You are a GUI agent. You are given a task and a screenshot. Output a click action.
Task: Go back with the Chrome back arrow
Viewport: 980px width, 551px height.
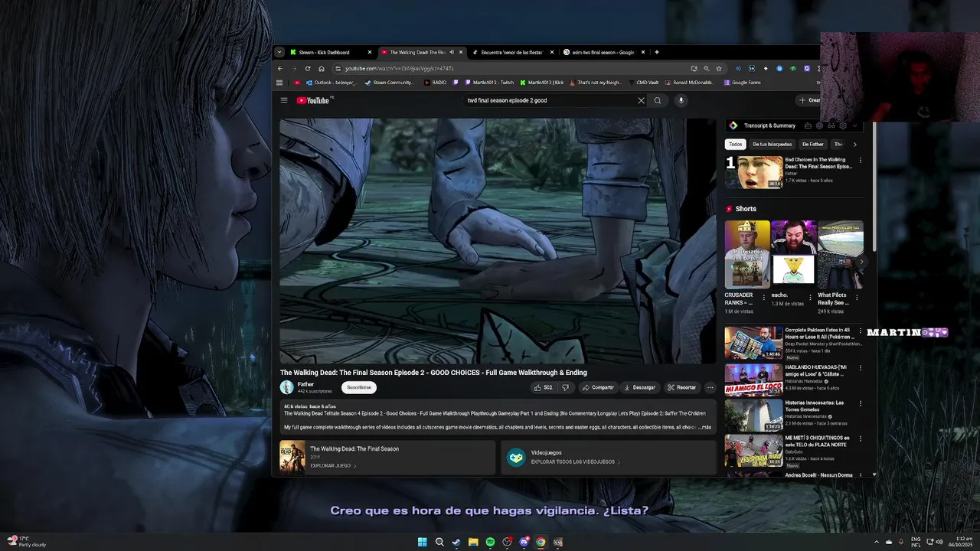pyautogui.click(x=280, y=68)
